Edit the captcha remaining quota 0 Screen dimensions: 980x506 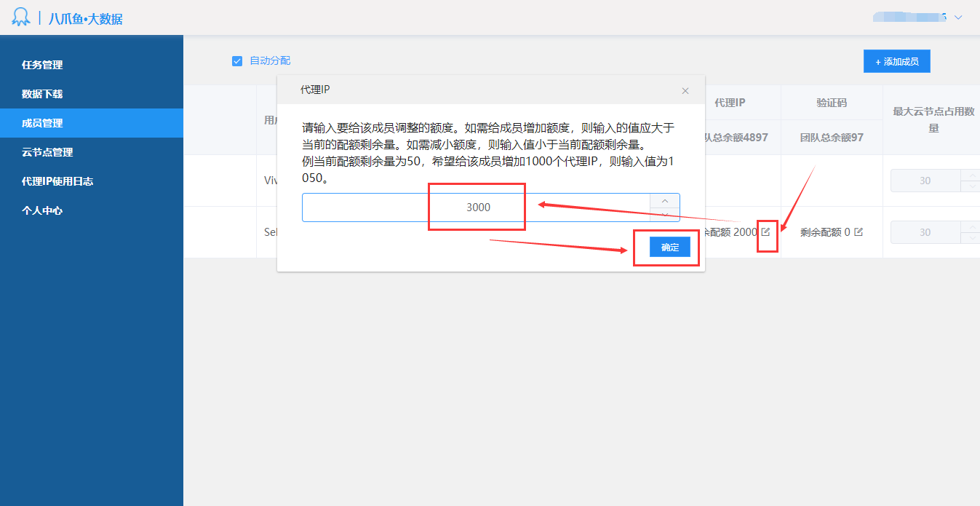[x=859, y=232]
